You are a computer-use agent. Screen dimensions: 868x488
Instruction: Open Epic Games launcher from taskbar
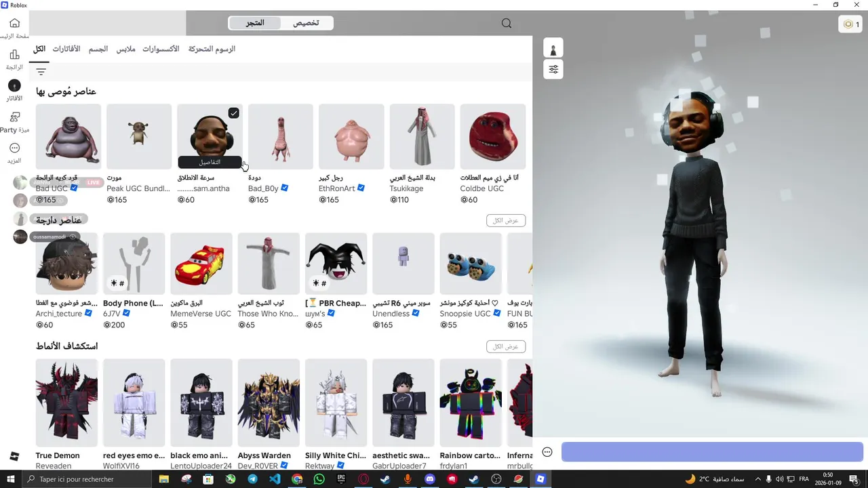coord(341,479)
